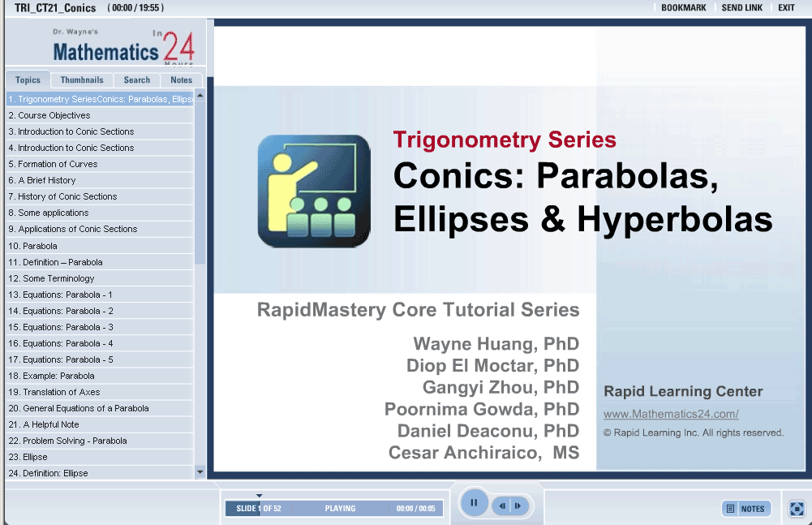Image resolution: width=812 pixels, height=525 pixels.
Task: Switch to the Thumbnails tab
Action: point(82,80)
